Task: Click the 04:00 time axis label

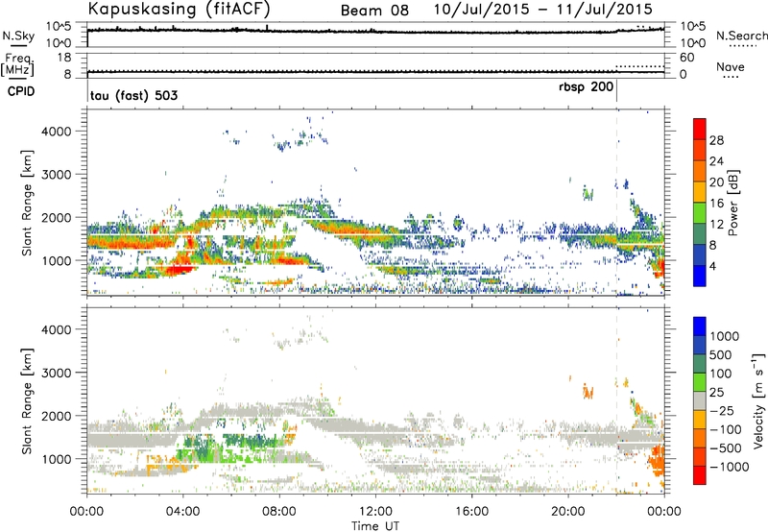Action: [182, 512]
